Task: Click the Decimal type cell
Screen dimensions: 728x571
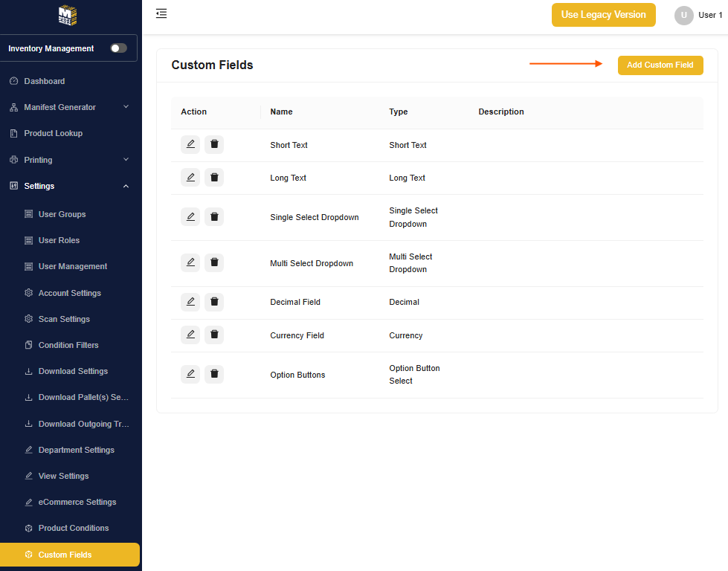Action: click(404, 302)
